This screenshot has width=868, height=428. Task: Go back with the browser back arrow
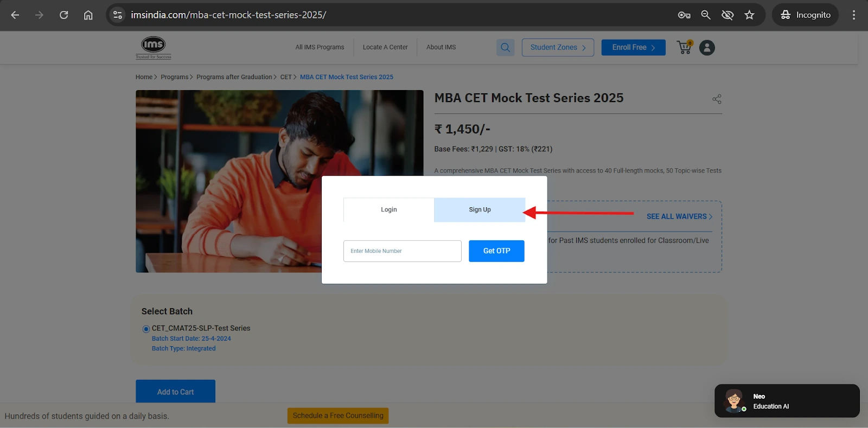click(x=15, y=15)
